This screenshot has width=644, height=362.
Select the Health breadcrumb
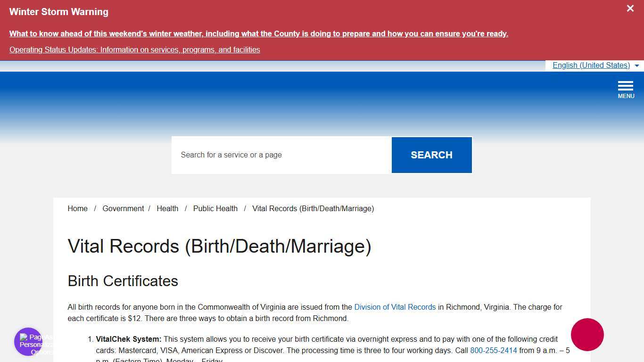167,208
